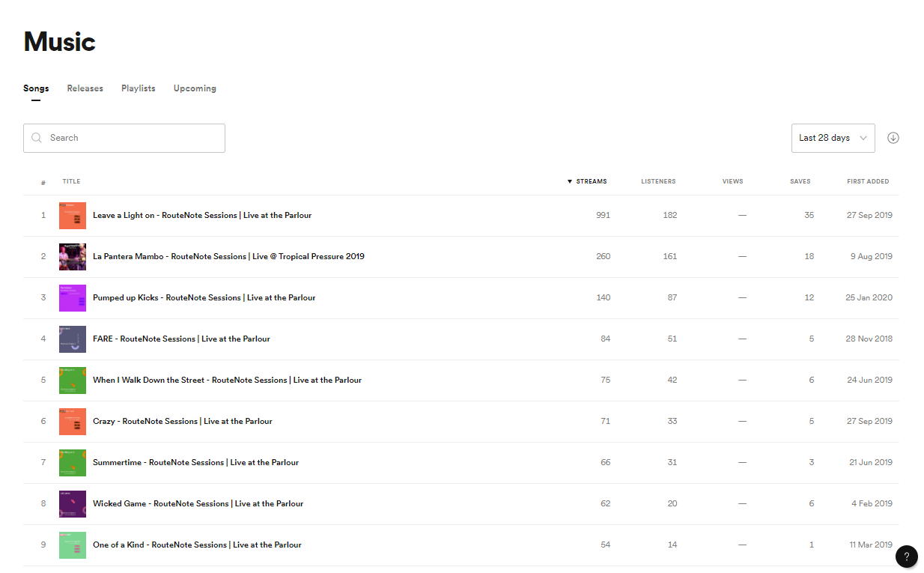Open the help question mark button
The height and width of the screenshot is (573, 924).
pyautogui.click(x=906, y=557)
